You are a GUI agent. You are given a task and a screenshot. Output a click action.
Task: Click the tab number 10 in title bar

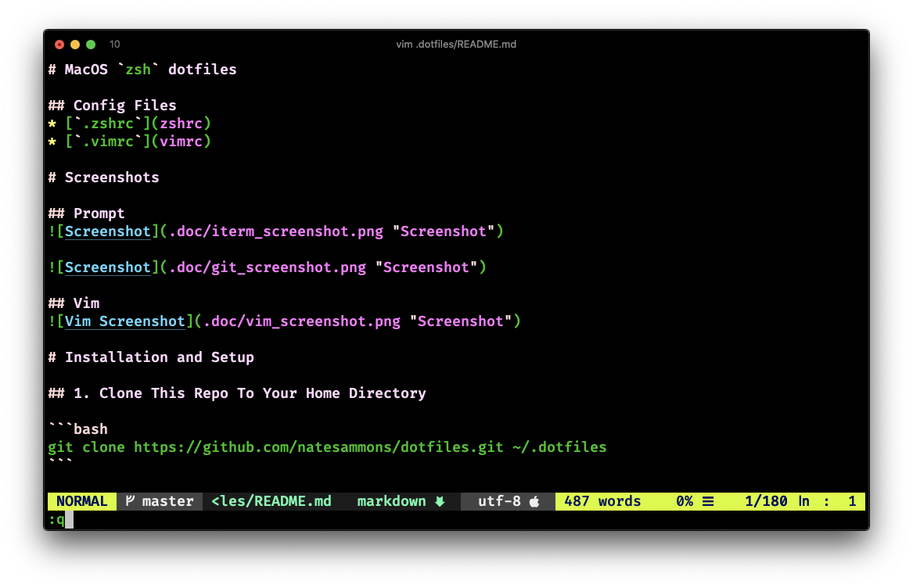(x=115, y=45)
